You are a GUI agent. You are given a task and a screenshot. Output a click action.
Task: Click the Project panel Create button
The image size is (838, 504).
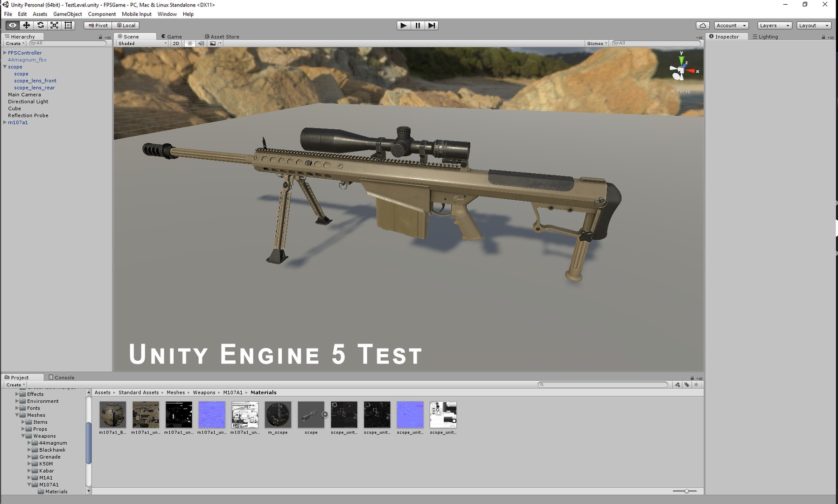[15, 385]
